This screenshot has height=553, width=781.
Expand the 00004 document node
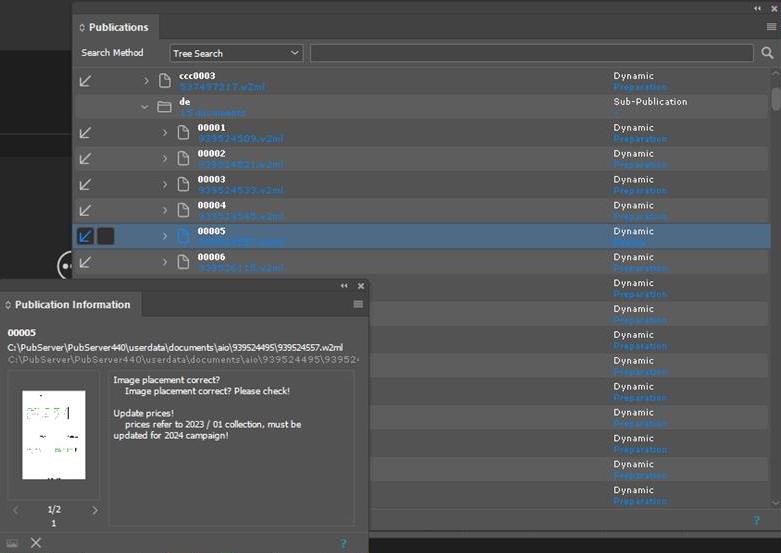[165, 210]
